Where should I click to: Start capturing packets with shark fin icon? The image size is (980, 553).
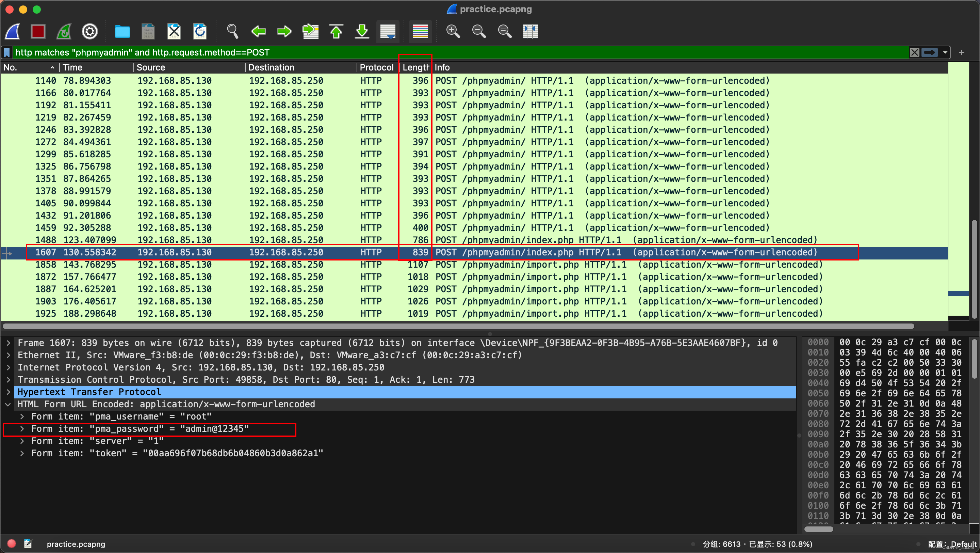pyautogui.click(x=13, y=31)
